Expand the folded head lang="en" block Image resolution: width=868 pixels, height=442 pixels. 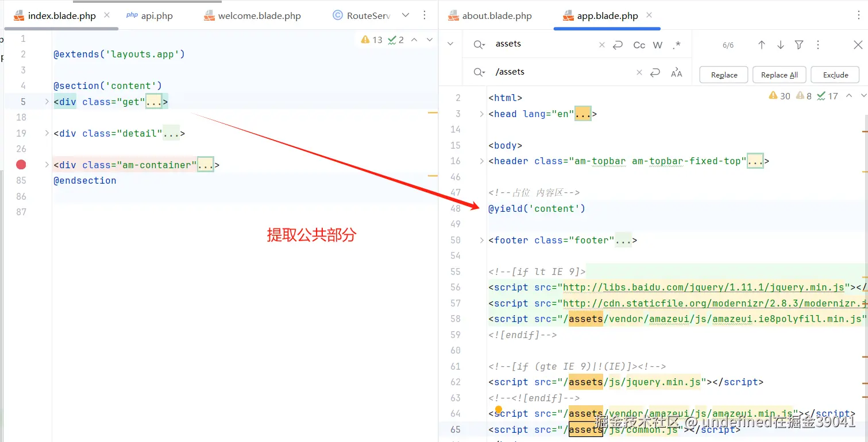481,114
